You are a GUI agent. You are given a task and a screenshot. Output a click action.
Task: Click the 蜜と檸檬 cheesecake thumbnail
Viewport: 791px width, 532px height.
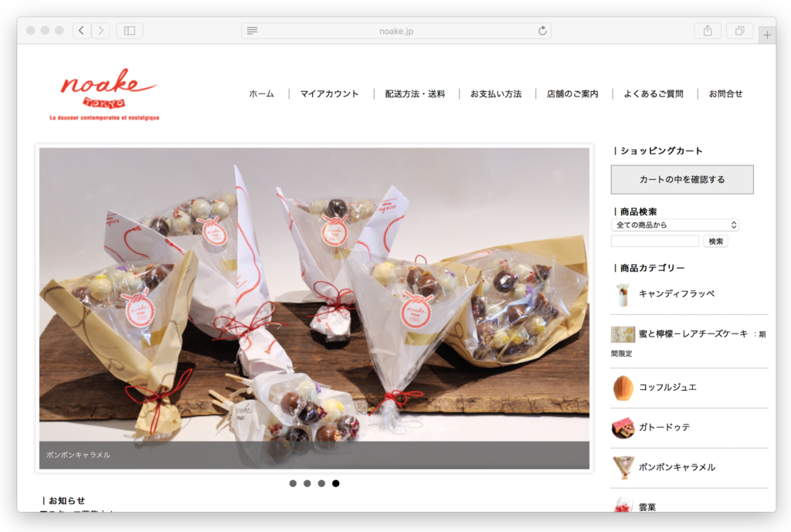click(623, 334)
